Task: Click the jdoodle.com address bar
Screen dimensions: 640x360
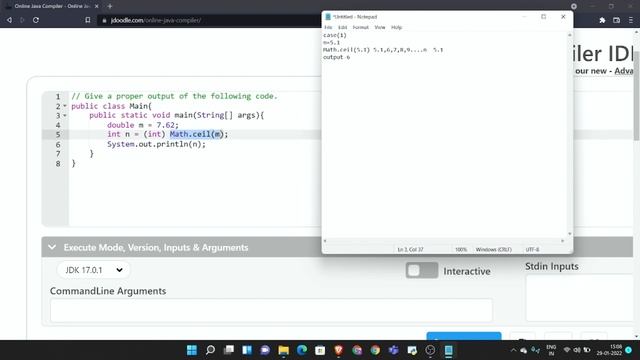Action: click(x=208, y=20)
